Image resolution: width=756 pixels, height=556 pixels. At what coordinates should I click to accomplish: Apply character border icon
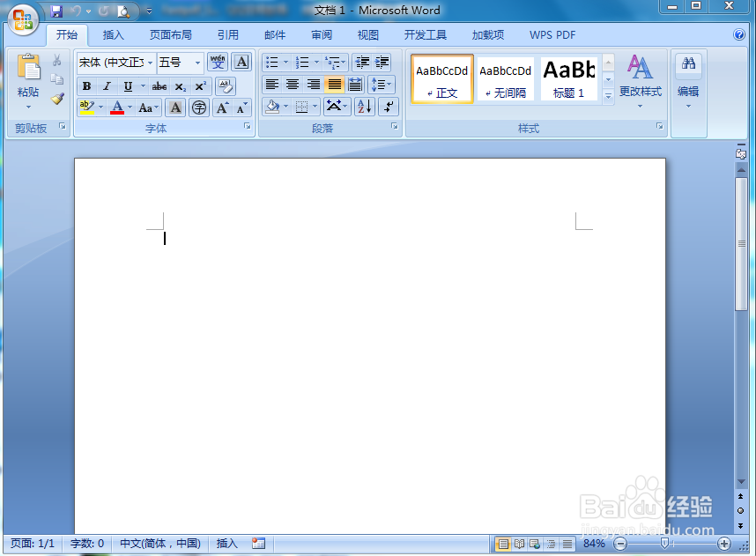241,63
